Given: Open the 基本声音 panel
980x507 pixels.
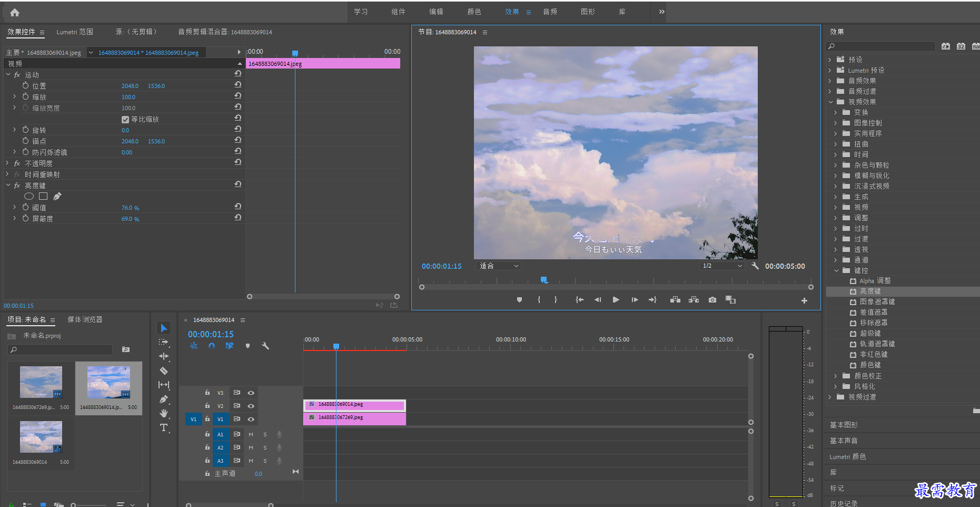Looking at the screenshot, I should (x=844, y=441).
